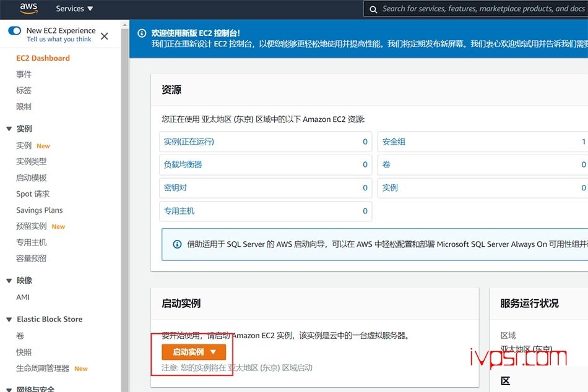Open 卷 resource link in 资源 panel
The height and width of the screenshot is (392, 588).
pyautogui.click(x=386, y=164)
